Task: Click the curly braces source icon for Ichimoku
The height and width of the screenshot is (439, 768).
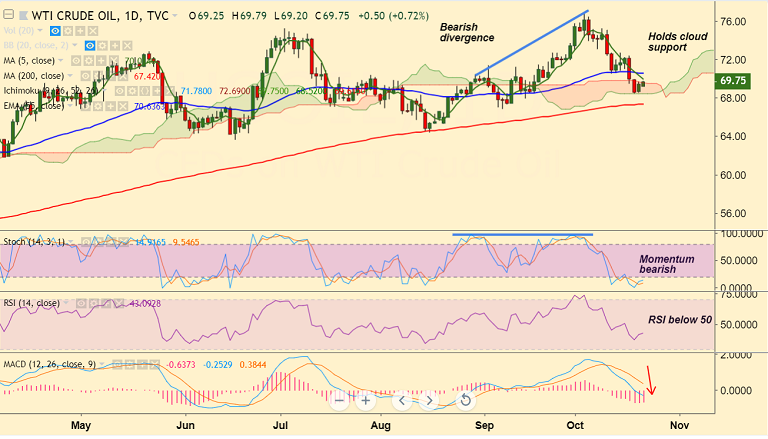Action: click(144, 91)
